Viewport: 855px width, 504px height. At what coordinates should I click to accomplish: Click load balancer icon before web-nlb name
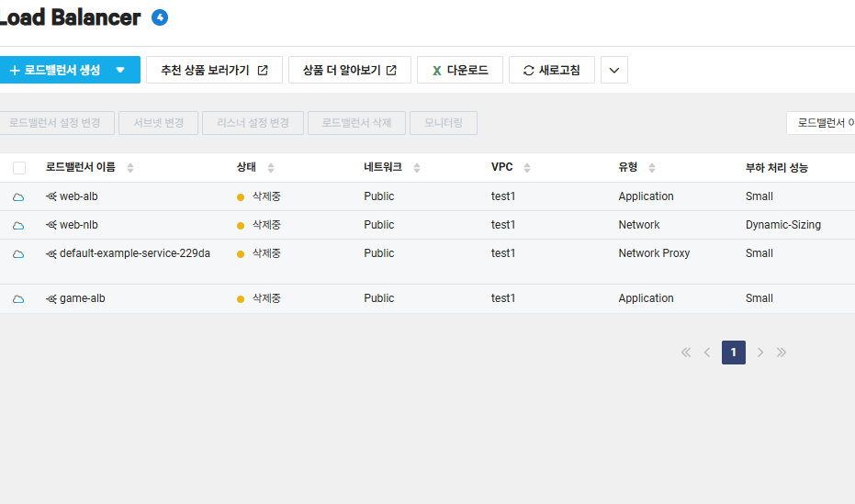[x=51, y=225]
